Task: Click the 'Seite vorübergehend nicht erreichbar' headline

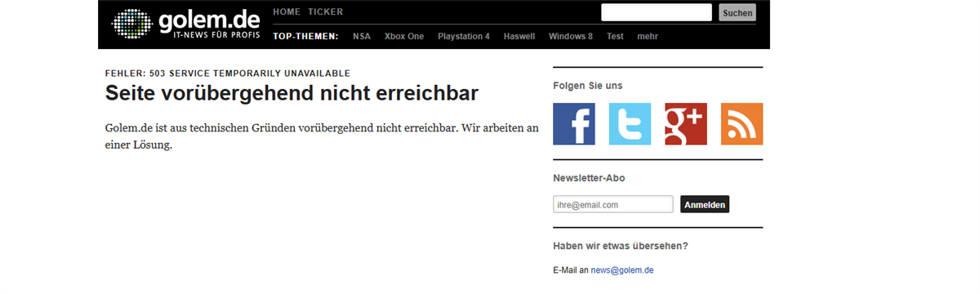Action: point(292,93)
